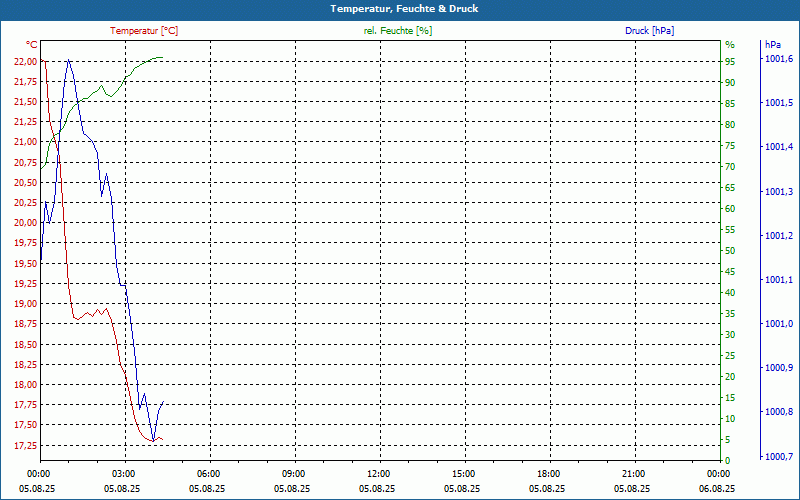Click the '60' humidity axis value
This screenshot has height=500, width=800.
pyautogui.click(x=730, y=209)
